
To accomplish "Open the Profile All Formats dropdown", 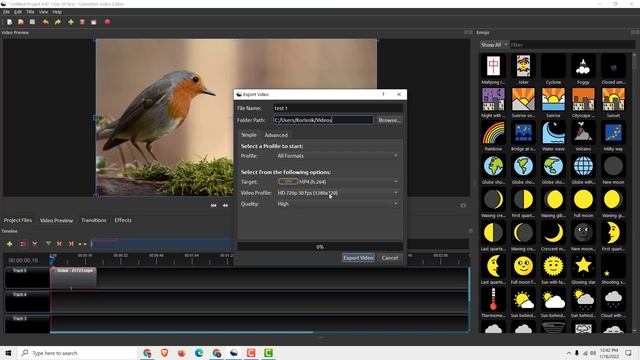I will [x=337, y=156].
